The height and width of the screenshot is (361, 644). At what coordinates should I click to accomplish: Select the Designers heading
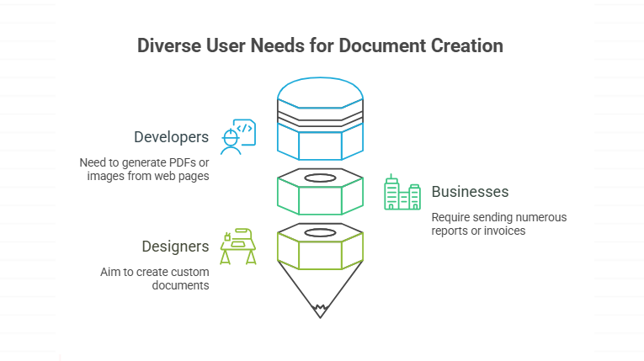pos(175,247)
